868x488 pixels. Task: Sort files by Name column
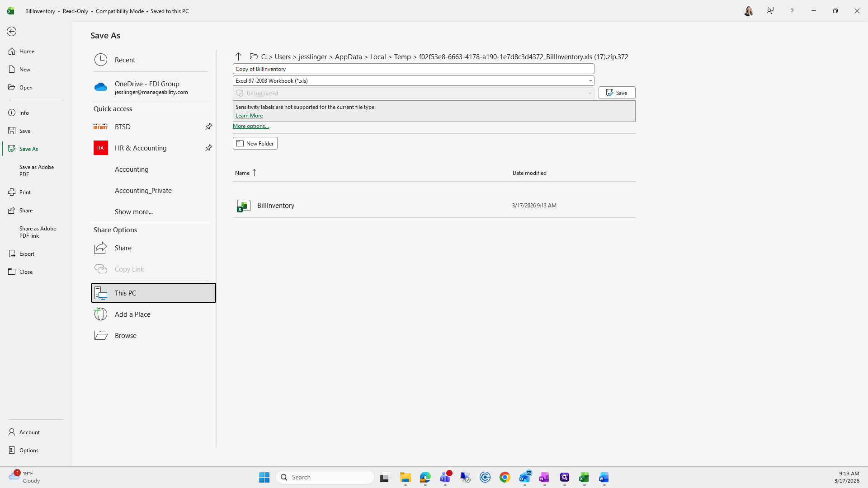(243, 173)
